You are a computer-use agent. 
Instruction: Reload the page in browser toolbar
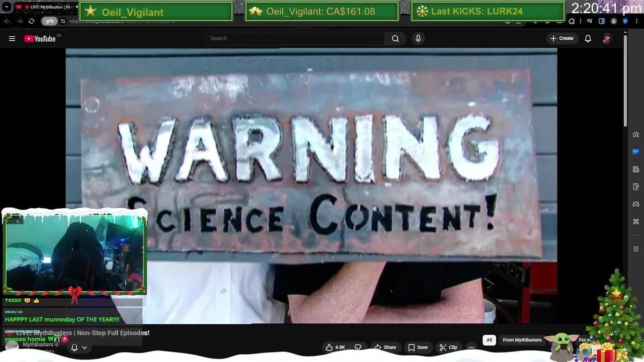click(x=31, y=21)
